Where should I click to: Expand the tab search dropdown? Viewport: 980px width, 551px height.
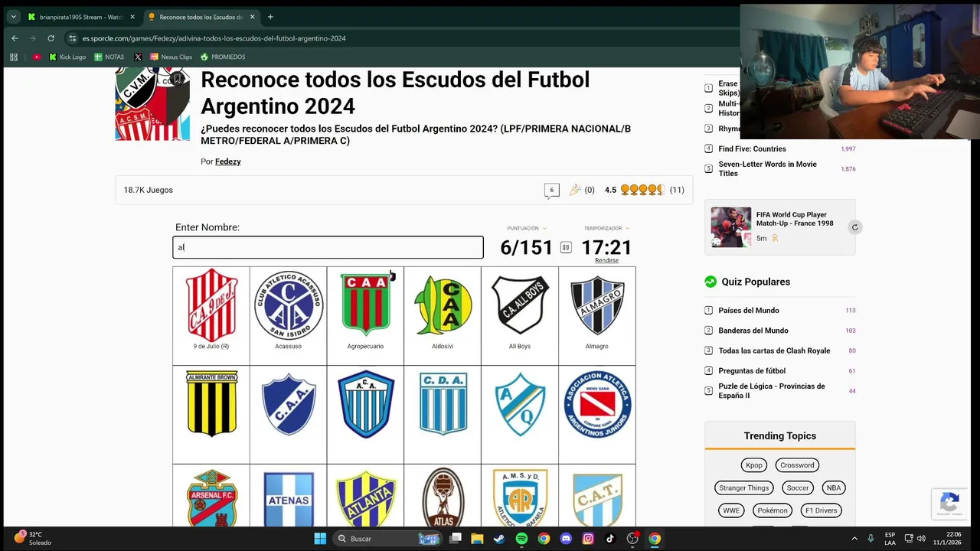click(x=13, y=17)
